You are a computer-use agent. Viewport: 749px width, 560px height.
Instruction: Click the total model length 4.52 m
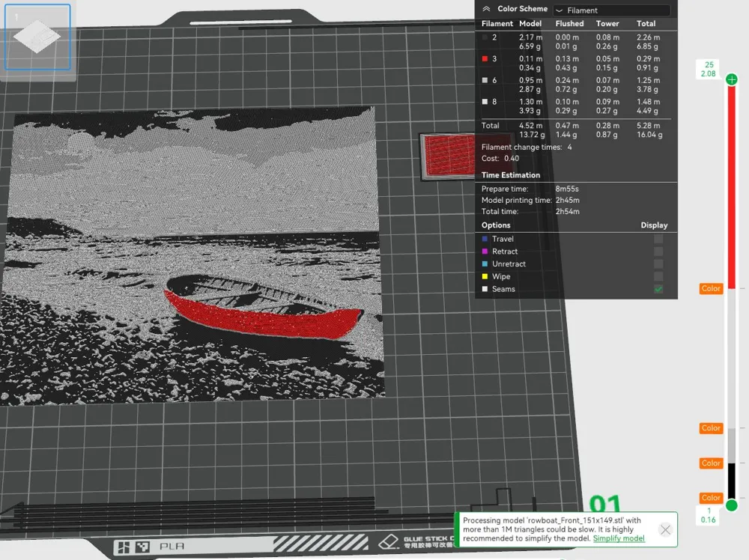point(531,126)
